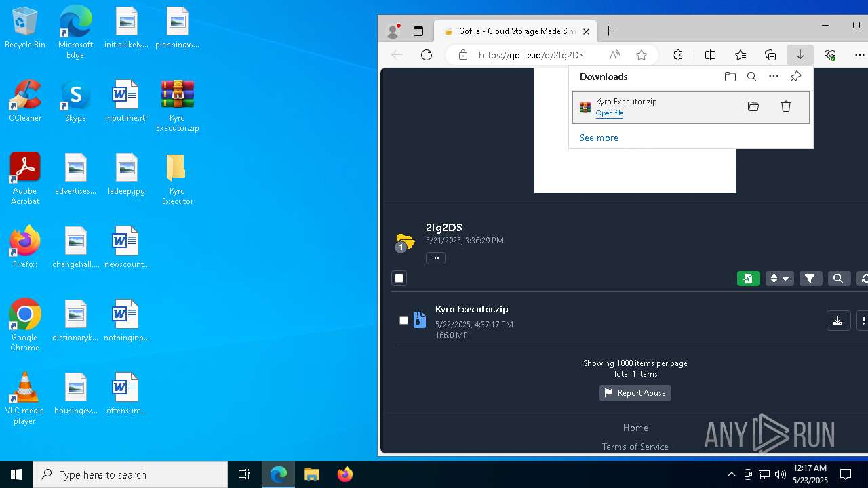Click the Windows Start button
This screenshot has width=868, height=488.
[16, 474]
